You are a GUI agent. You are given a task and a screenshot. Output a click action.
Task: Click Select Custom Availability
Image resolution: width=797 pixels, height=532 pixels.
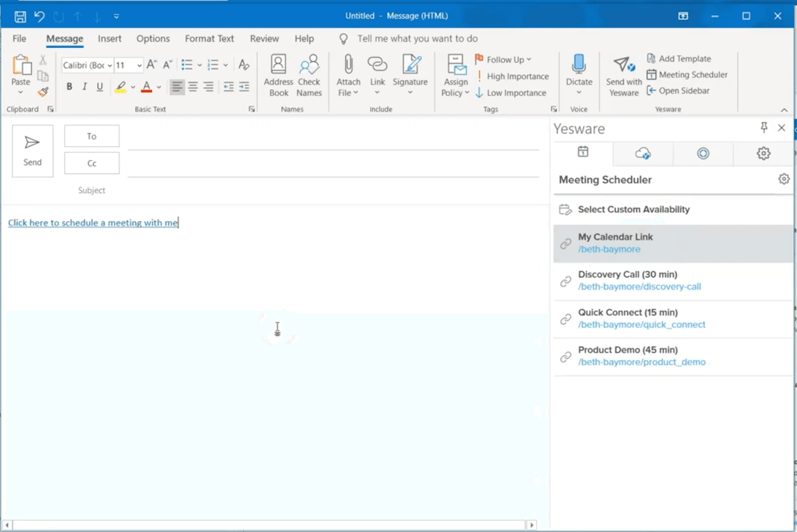coord(633,210)
